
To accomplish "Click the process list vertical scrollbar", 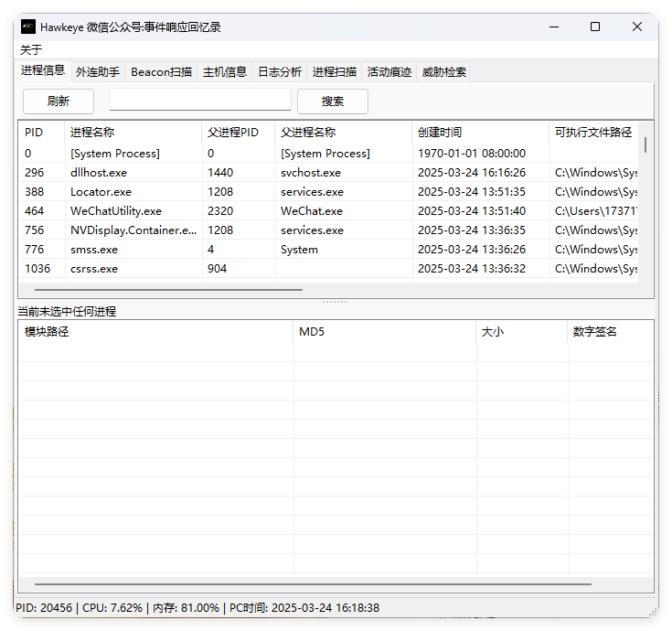I will pos(645,144).
